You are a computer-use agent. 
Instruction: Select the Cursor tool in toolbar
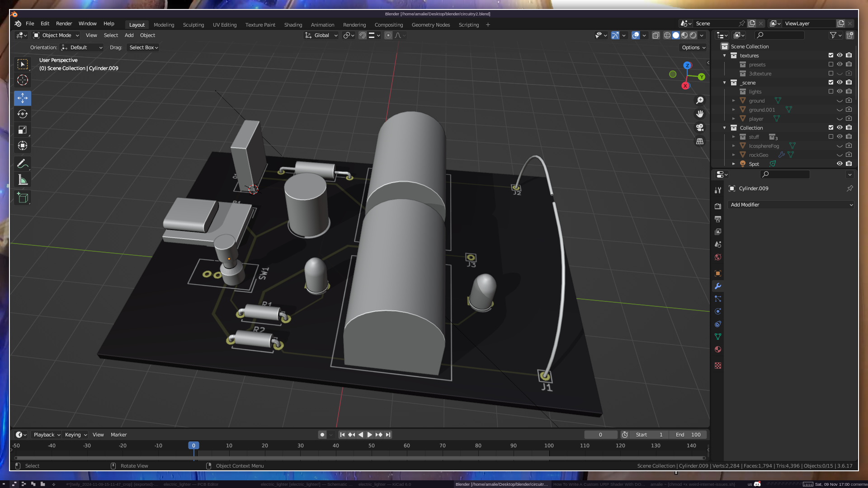point(23,80)
